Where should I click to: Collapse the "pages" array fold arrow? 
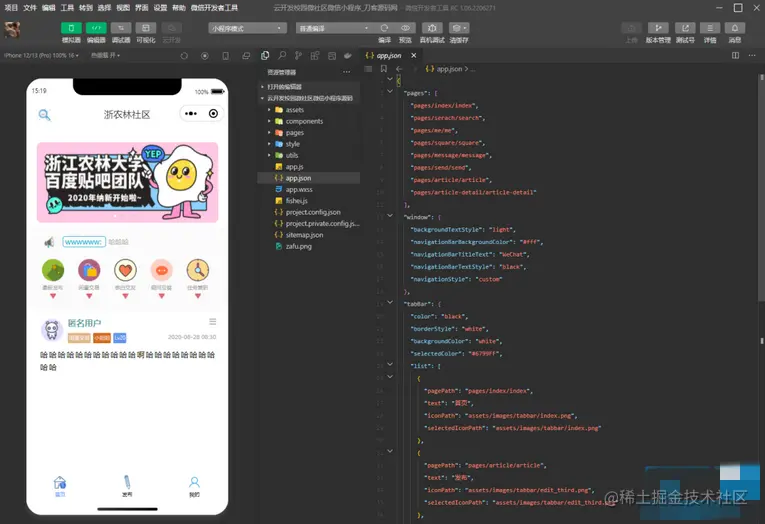coord(390,91)
